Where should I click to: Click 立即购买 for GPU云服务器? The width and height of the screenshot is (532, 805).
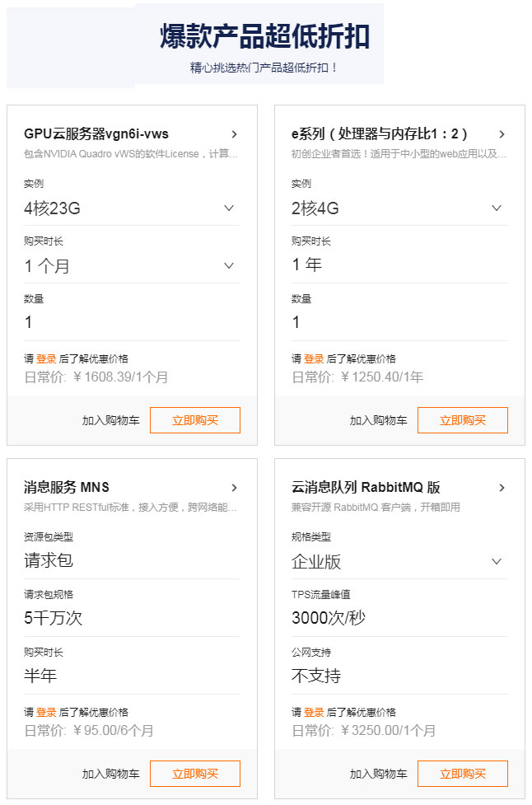pyautogui.click(x=195, y=420)
